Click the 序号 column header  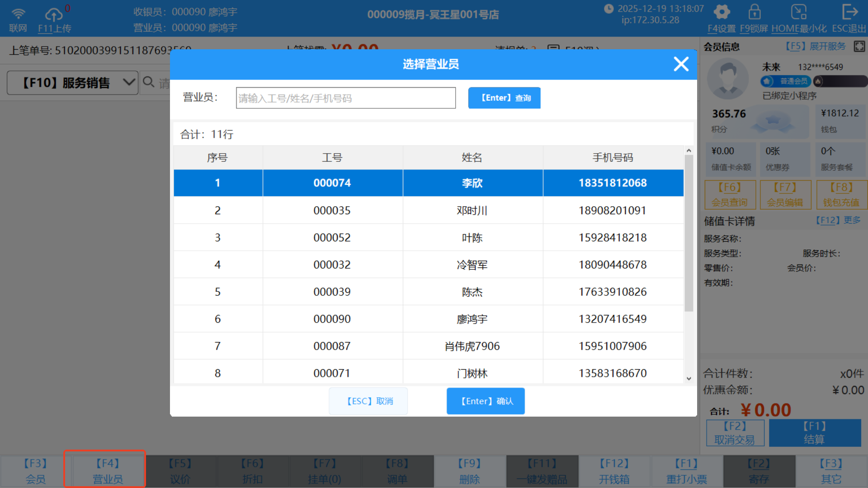coord(218,158)
